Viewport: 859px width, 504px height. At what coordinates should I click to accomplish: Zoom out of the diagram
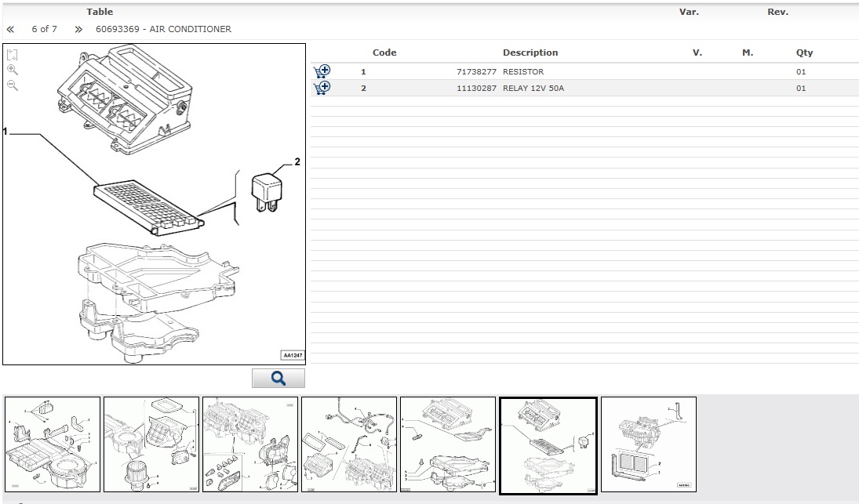click(12, 85)
